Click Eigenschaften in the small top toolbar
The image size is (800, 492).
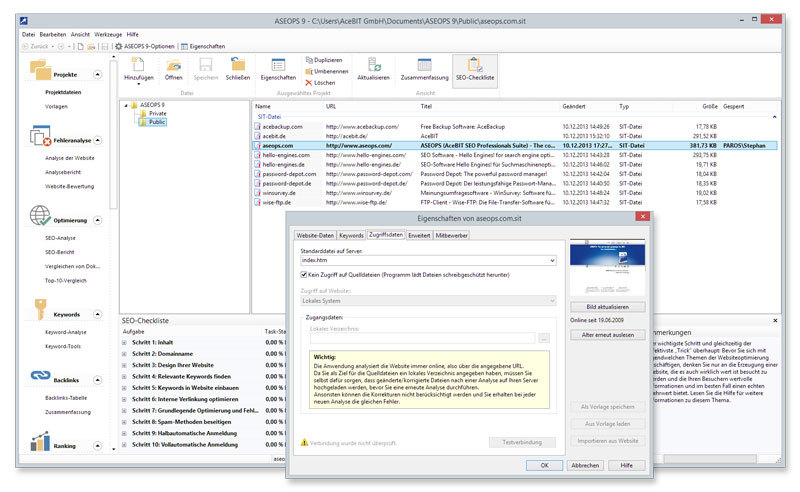(x=203, y=46)
